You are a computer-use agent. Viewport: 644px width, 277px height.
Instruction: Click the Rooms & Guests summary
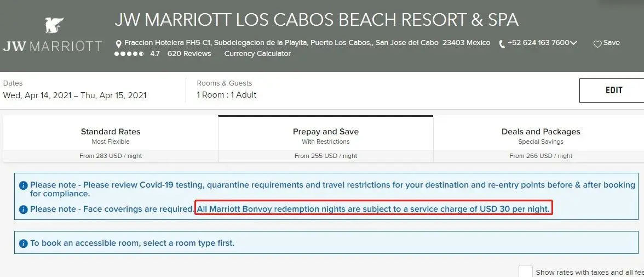[227, 95]
